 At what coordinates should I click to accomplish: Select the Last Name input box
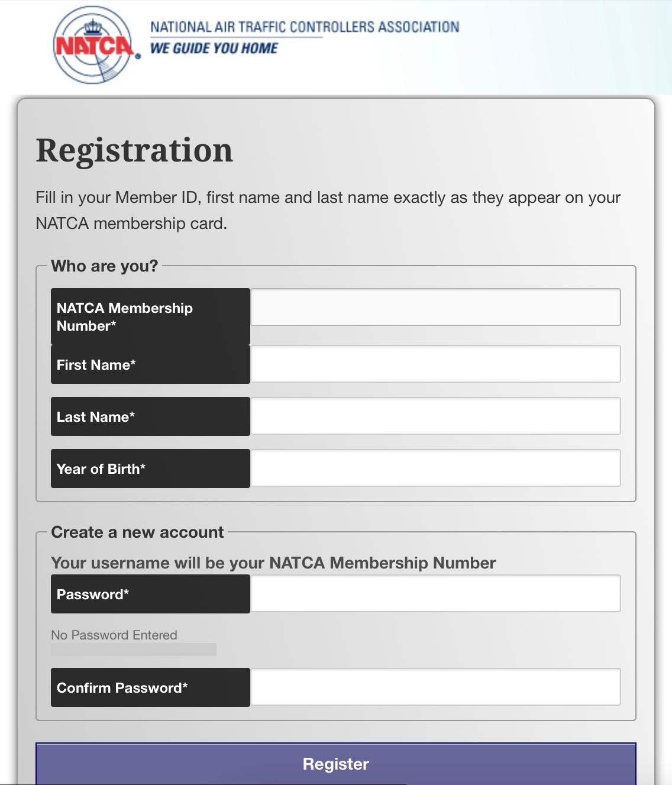pos(435,416)
